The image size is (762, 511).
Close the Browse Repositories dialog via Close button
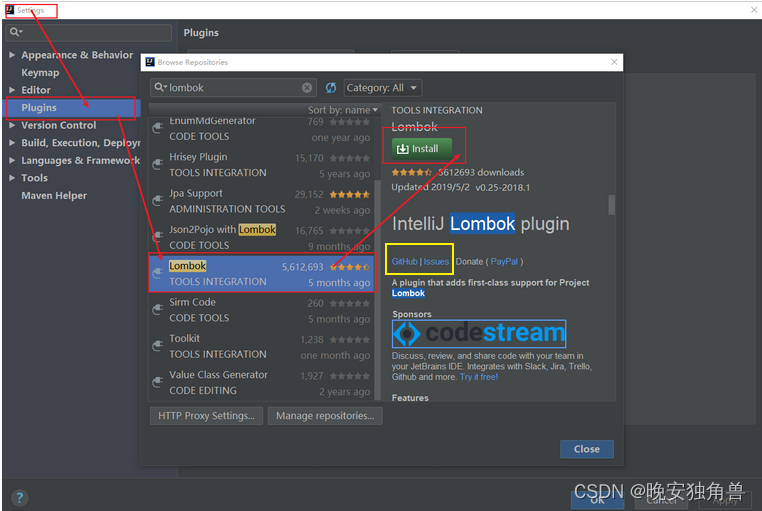point(587,449)
